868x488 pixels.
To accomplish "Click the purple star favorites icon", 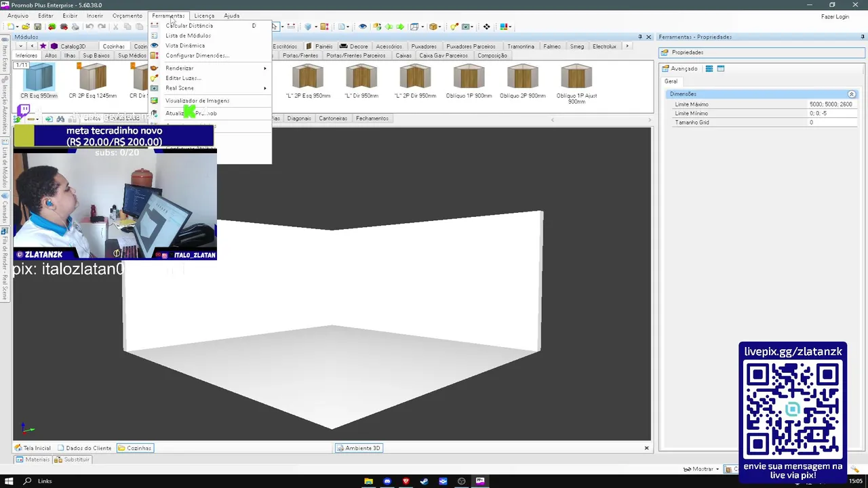I will pyautogui.click(x=43, y=46).
